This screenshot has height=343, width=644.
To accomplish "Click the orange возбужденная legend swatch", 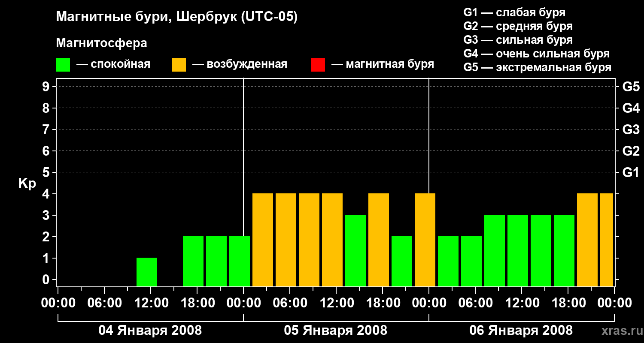I will click(x=179, y=65).
